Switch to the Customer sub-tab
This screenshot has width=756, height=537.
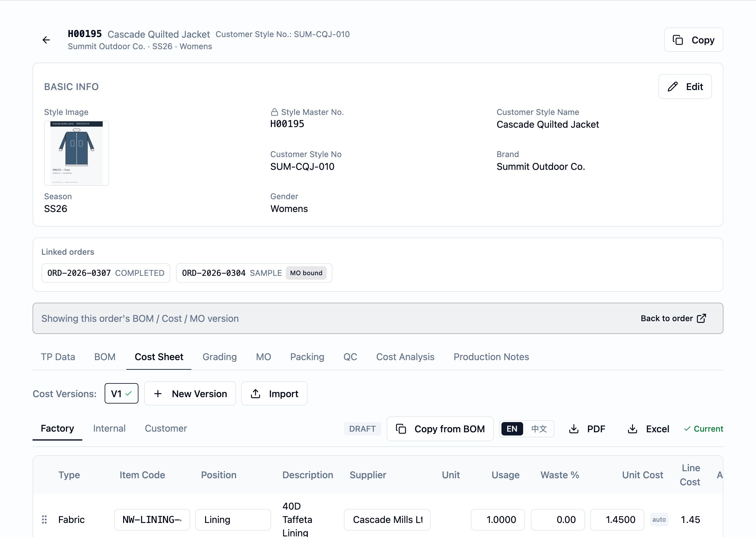pos(166,428)
